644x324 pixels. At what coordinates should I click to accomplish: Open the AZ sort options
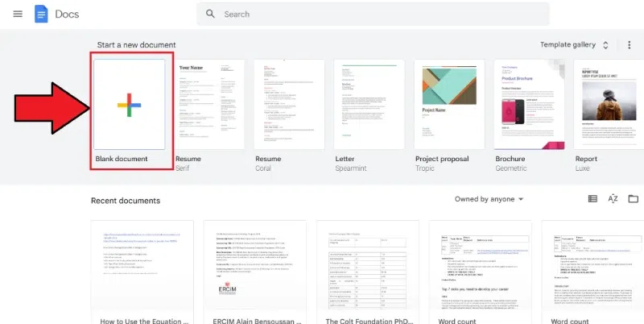[613, 199]
